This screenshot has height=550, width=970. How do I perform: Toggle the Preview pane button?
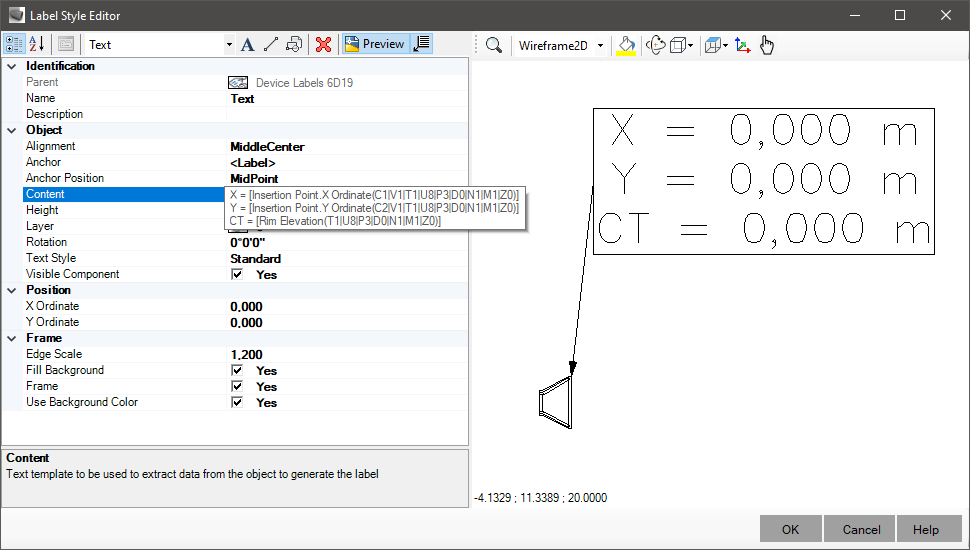pos(375,44)
